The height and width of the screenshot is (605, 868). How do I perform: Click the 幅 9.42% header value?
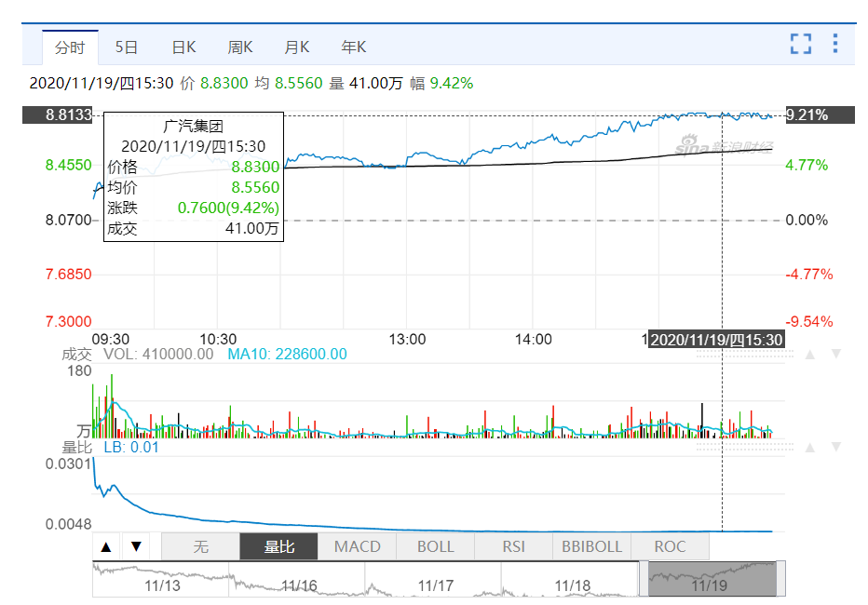coord(441,84)
